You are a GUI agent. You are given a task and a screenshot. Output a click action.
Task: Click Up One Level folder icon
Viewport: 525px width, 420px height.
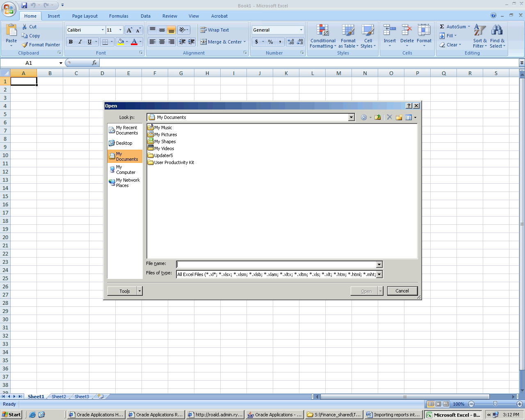click(377, 117)
